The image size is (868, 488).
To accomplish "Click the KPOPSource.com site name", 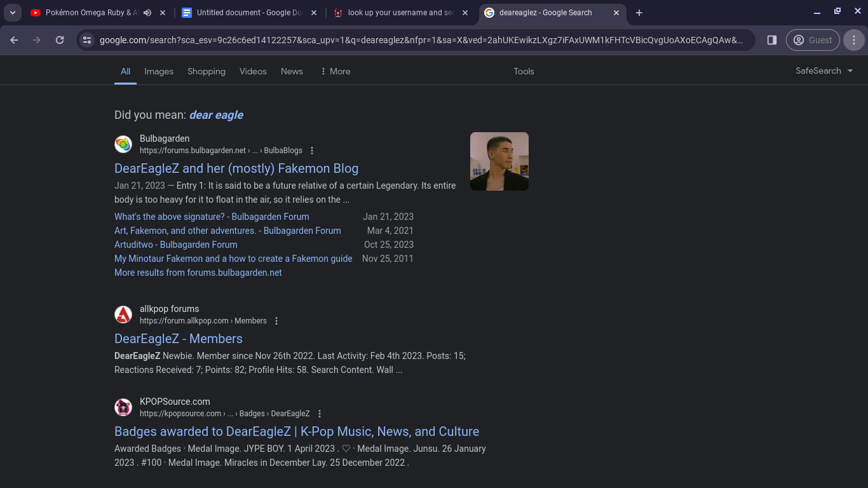I will click(x=175, y=402).
